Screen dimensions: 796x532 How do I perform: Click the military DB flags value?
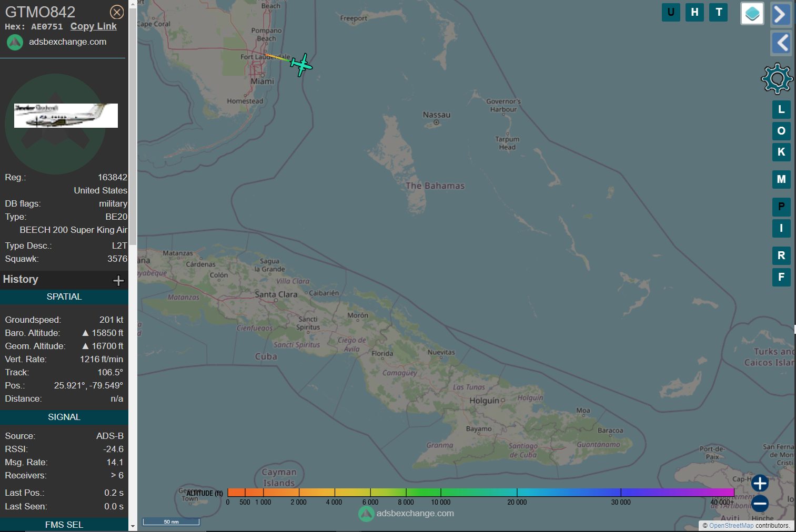113,204
